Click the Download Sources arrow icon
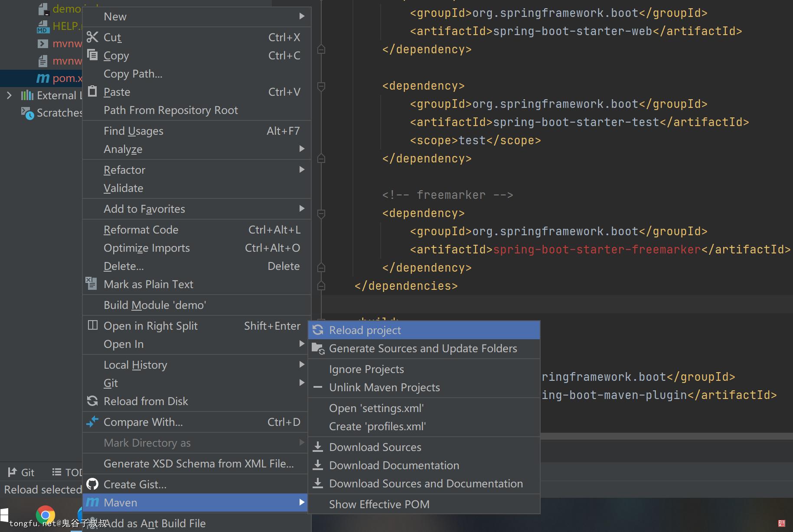The height and width of the screenshot is (532, 793). click(x=318, y=447)
